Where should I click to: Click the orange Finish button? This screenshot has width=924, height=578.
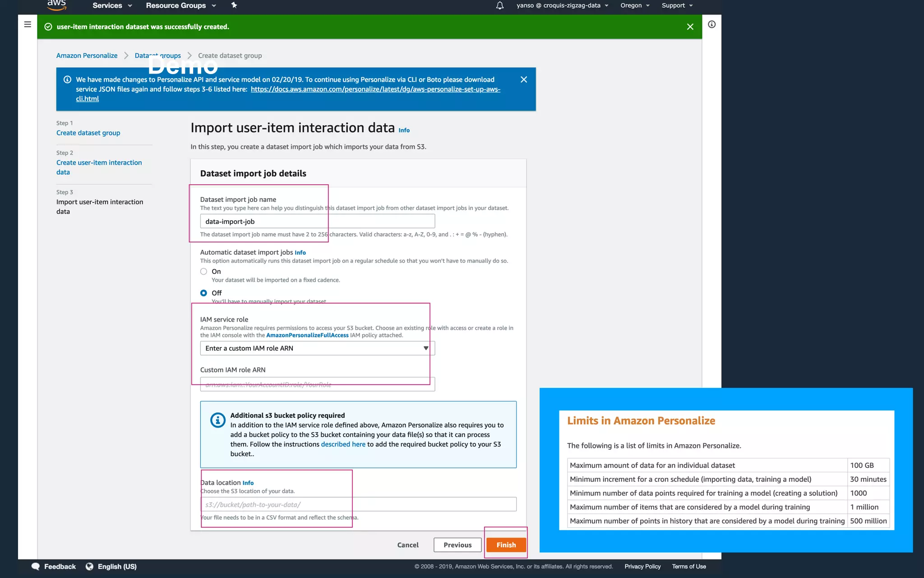[506, 545]
